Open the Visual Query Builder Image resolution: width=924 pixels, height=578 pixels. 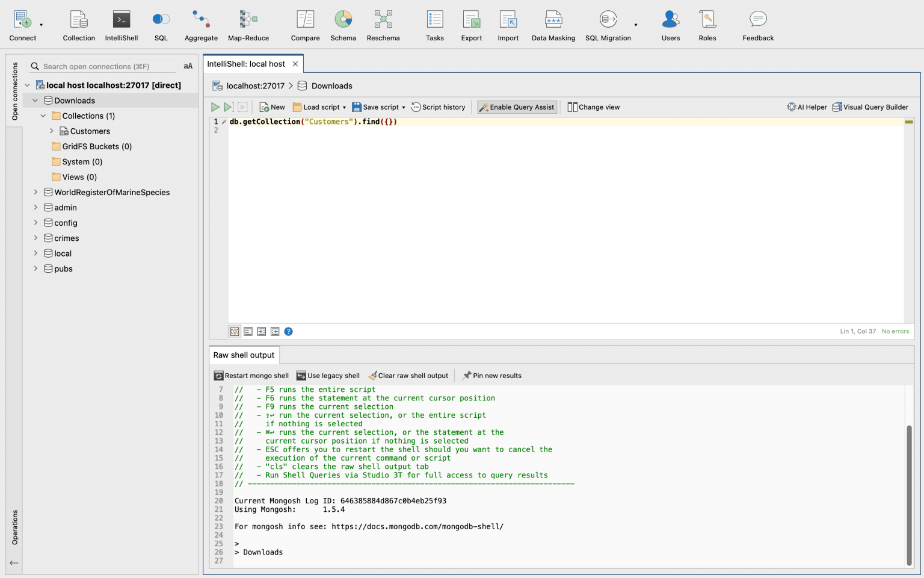[x=870, y=107]
